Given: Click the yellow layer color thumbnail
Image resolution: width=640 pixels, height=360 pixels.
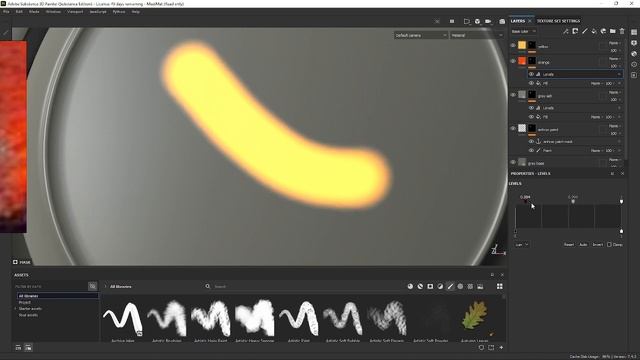Looking at the screenshot, I should pos(522,45).
